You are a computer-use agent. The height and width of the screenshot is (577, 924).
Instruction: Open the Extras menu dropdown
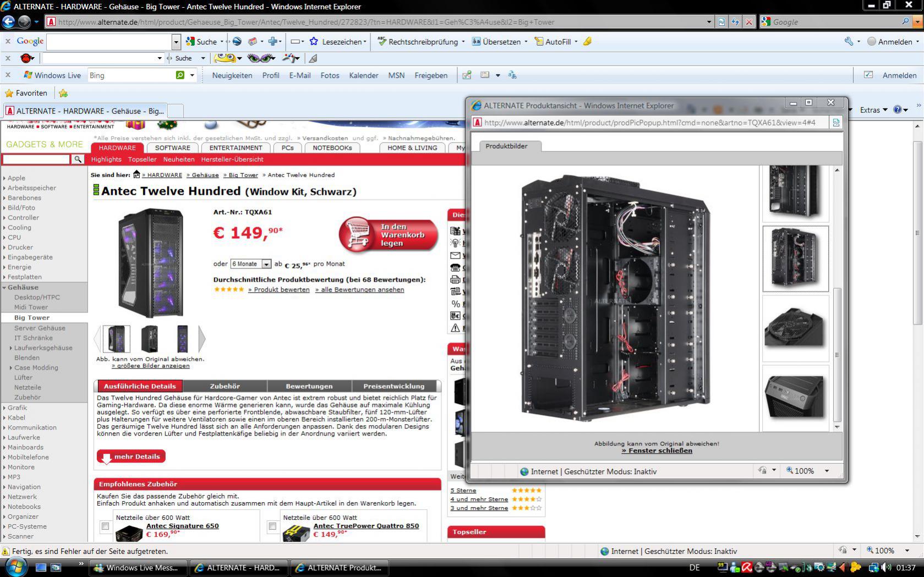[873, 110]
